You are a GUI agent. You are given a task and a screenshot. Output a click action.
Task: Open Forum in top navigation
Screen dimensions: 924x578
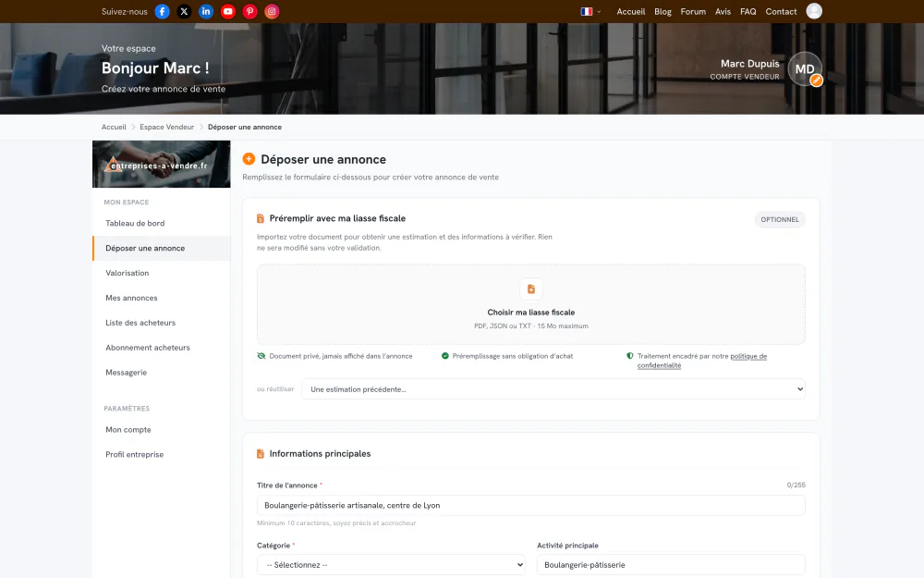pyautogui.click(x=693, y=11)
